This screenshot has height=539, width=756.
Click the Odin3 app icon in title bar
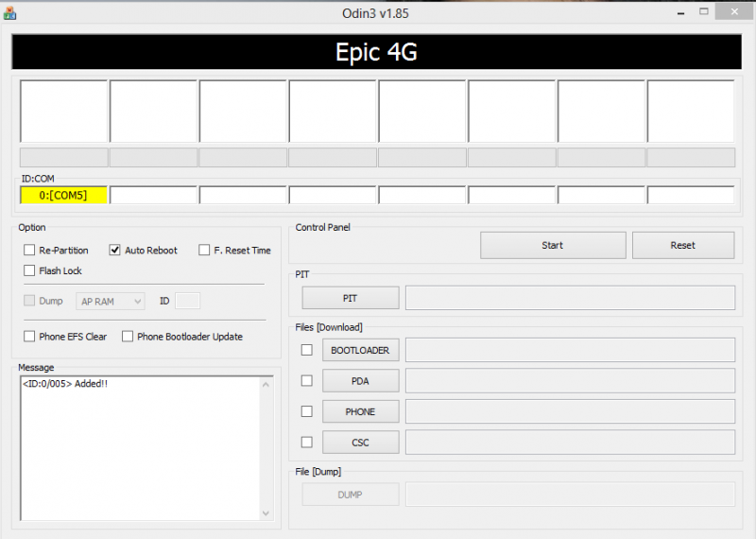click(9, 13)
